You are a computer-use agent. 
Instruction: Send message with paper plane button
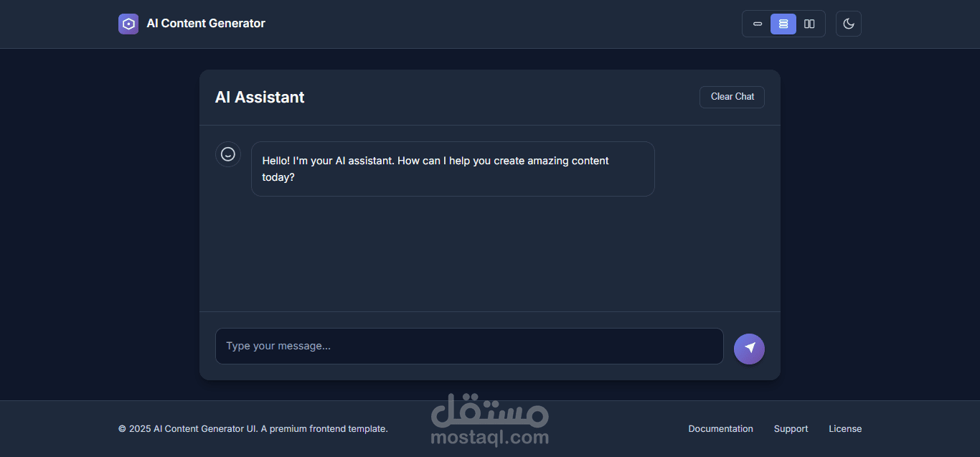[x=749, y=349]
